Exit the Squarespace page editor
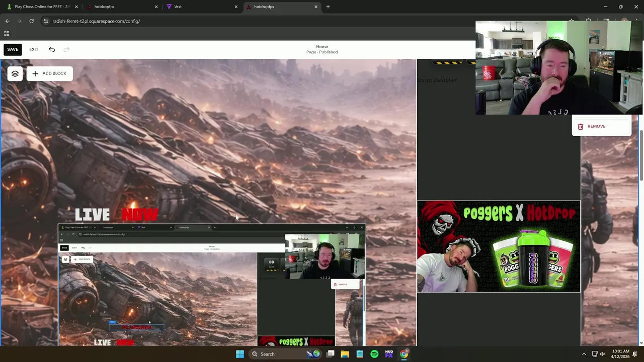The width and height of the screenshot is (644, 362). click(x=34, y=49)
